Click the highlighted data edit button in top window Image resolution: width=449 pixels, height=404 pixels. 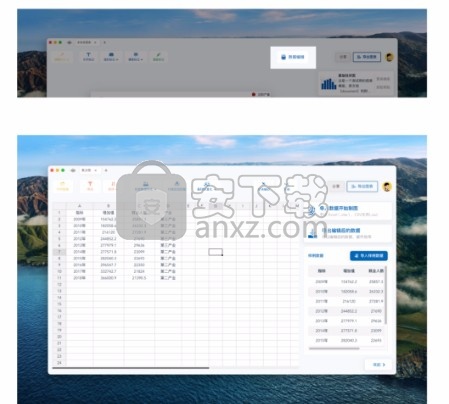293,57
